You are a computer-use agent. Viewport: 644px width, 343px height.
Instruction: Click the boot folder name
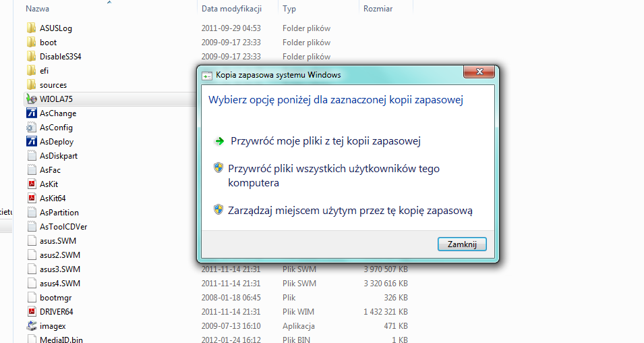[48, 43]
